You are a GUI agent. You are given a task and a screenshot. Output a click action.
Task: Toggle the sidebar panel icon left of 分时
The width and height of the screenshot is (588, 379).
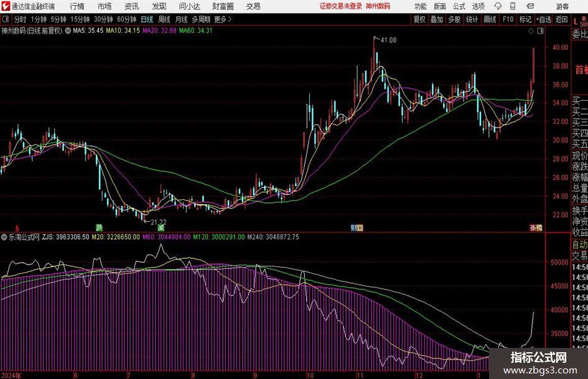(x=6, y=19)
